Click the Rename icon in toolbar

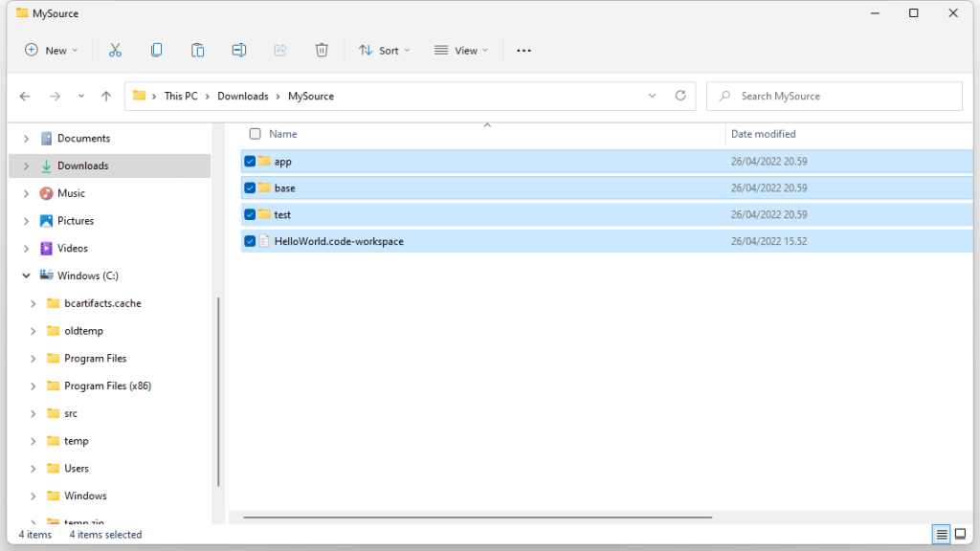tap(239, 51)
